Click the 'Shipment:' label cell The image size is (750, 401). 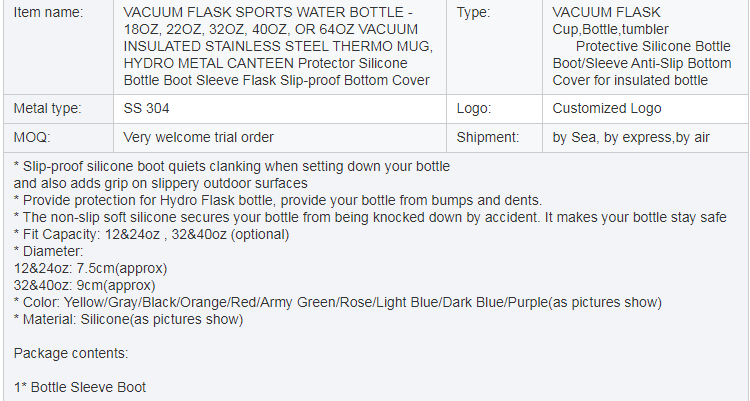coord(494,138)
